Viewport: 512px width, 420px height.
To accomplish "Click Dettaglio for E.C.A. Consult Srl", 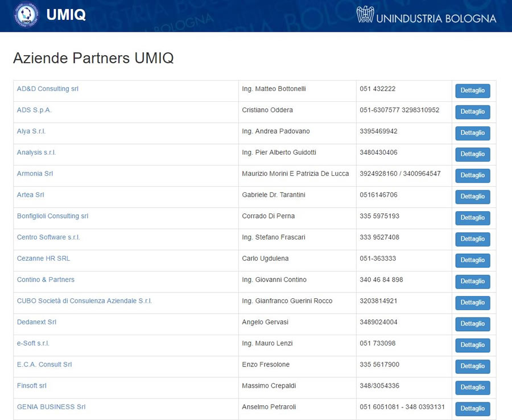I will (x=473, y=367).
